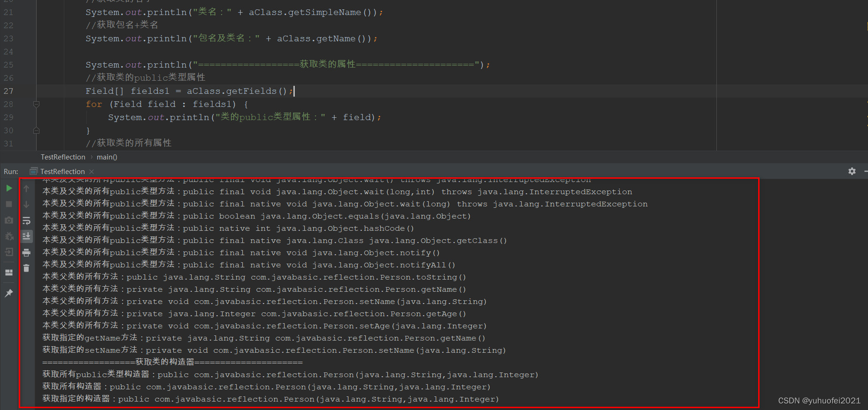Click console line with Person.toString()
The width and height of the screenshot is (868, 410).
tap(254, 277)
